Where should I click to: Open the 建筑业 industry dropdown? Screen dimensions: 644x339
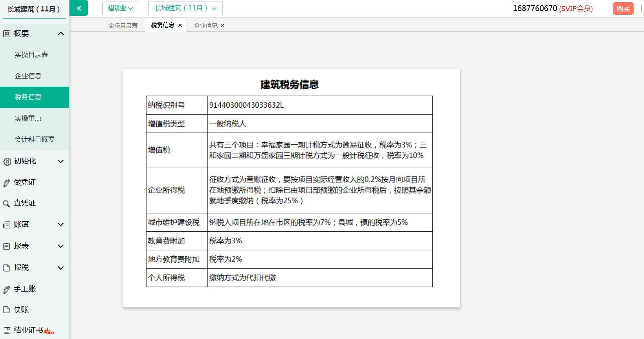(x=120, y=8)
